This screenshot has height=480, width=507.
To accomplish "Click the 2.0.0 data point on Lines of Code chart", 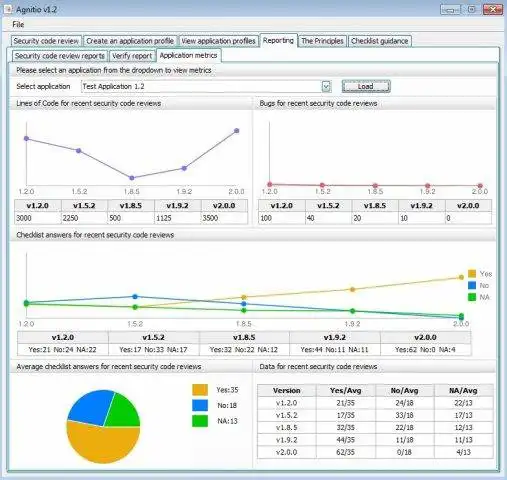I will click(237, 131).
